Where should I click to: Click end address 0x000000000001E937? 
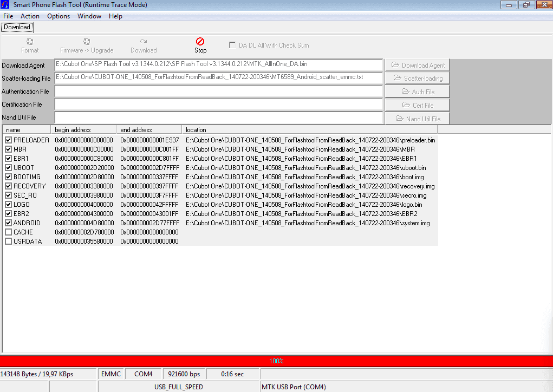pos(149,140)
